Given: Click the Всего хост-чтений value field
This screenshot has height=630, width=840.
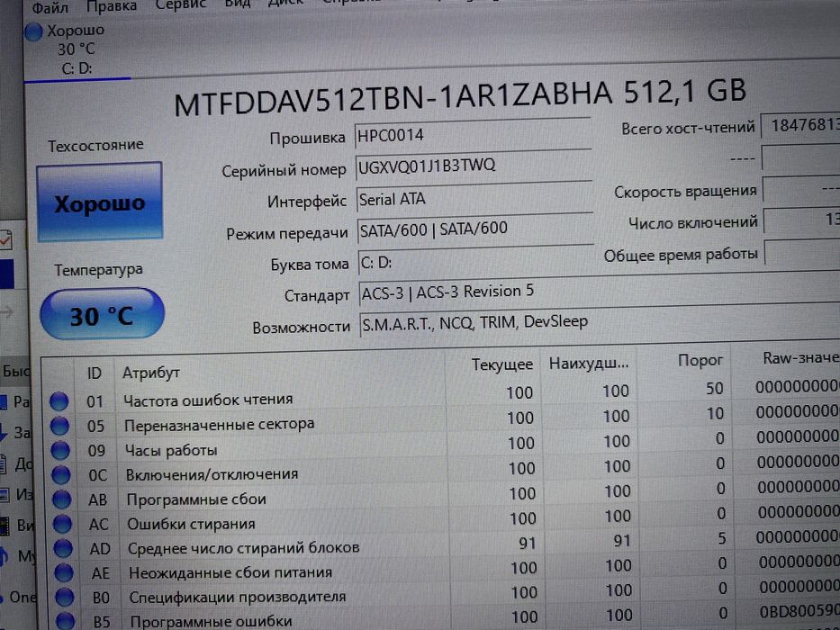Looking at the screenshot, I should [x=800, y=126].
